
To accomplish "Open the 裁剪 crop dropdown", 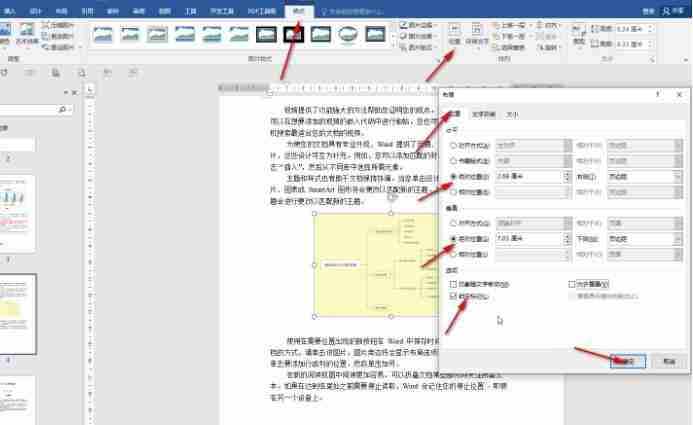I will pos(579,34).
